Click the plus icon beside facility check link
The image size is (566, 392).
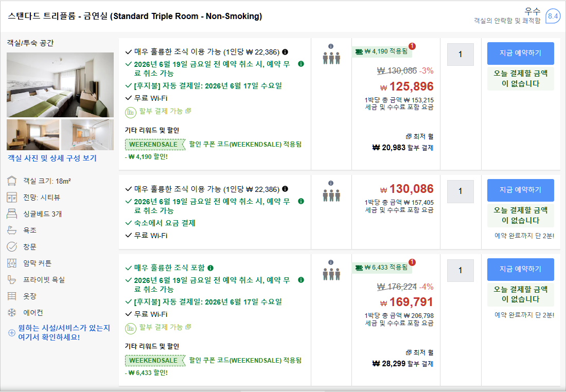coord(11,332)
